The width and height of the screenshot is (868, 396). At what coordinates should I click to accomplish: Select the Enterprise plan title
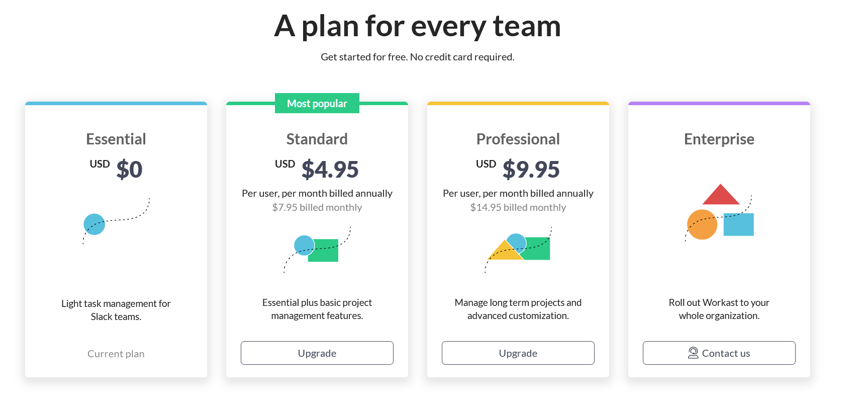[719, 139]
